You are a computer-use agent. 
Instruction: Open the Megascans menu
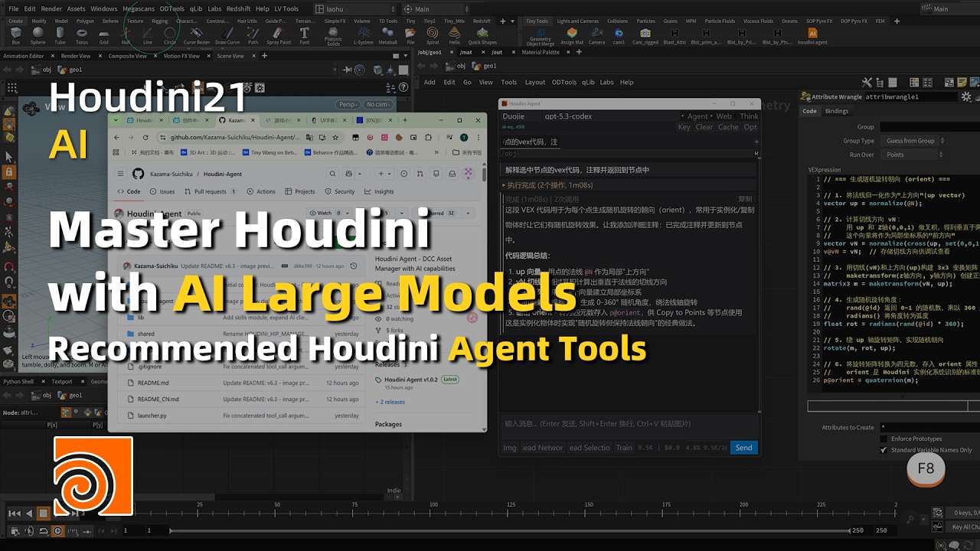139,9
